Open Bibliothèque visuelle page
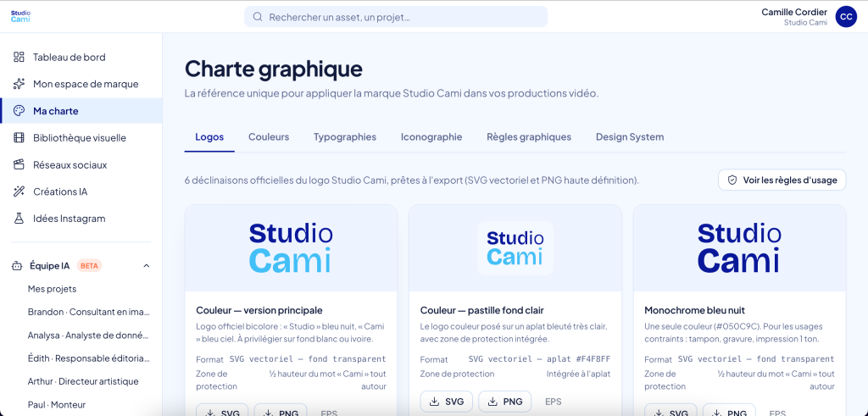 (x=81, y=138)
